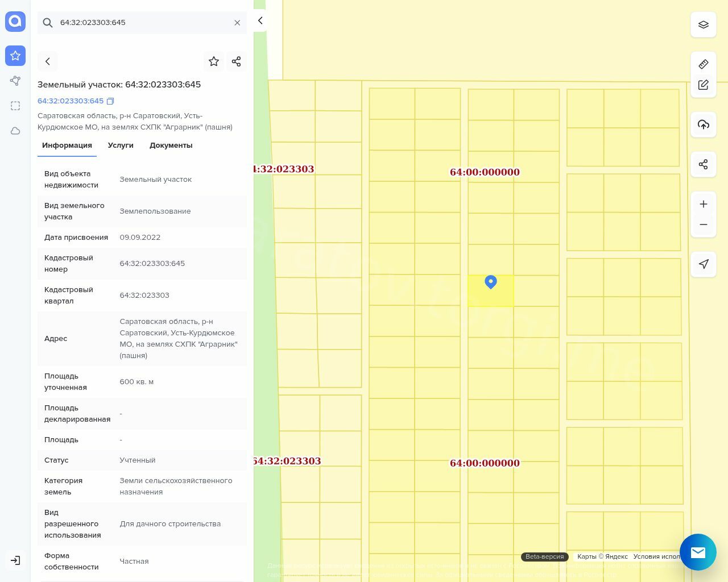The width and height of the screenshot is (728, 582).
Task: Open the draw/edit tool on map
Action: pos(704,85)
